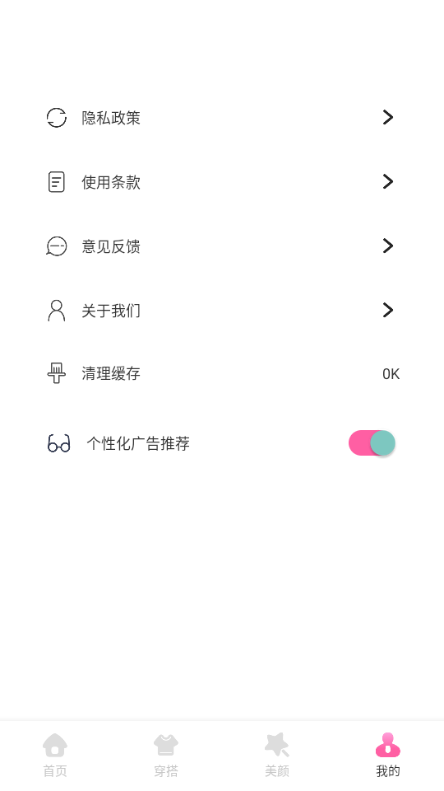Tap the house icon in bottom navigation
The image size is (444, 791).
(55, 745)
